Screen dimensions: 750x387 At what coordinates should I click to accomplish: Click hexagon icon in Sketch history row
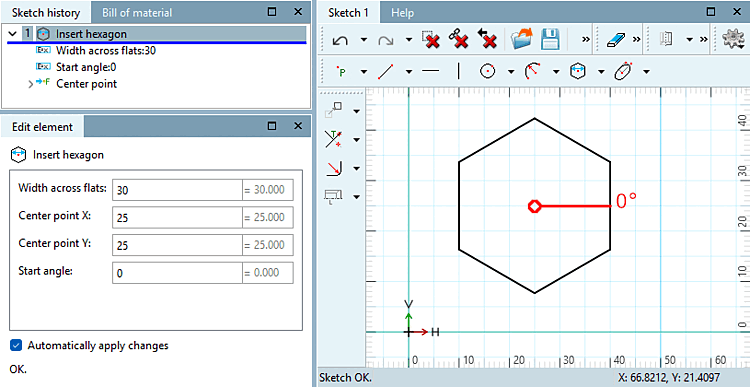pyautogui.click(x=44, y=34)
